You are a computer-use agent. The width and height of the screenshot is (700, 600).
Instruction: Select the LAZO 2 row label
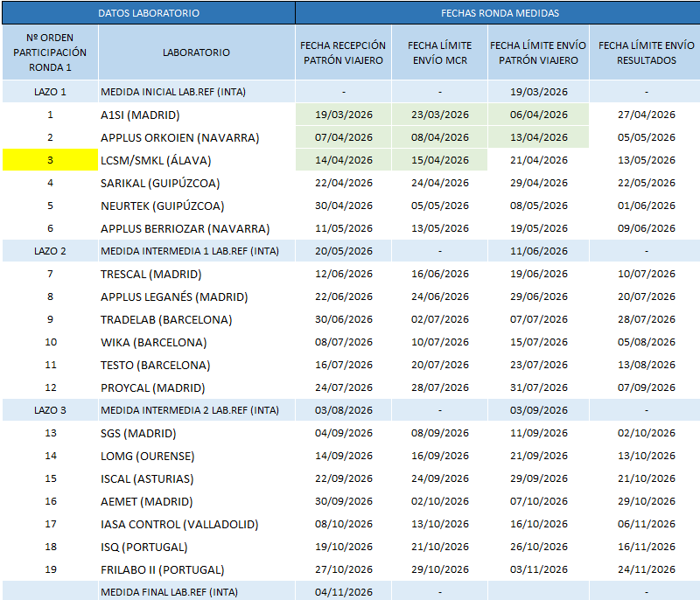[x=50, y=251]
